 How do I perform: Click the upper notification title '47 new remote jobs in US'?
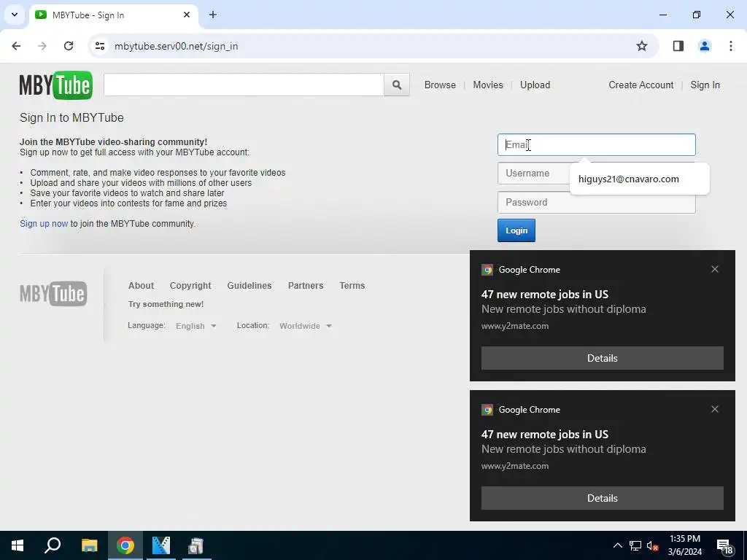[x=544, y=295]
